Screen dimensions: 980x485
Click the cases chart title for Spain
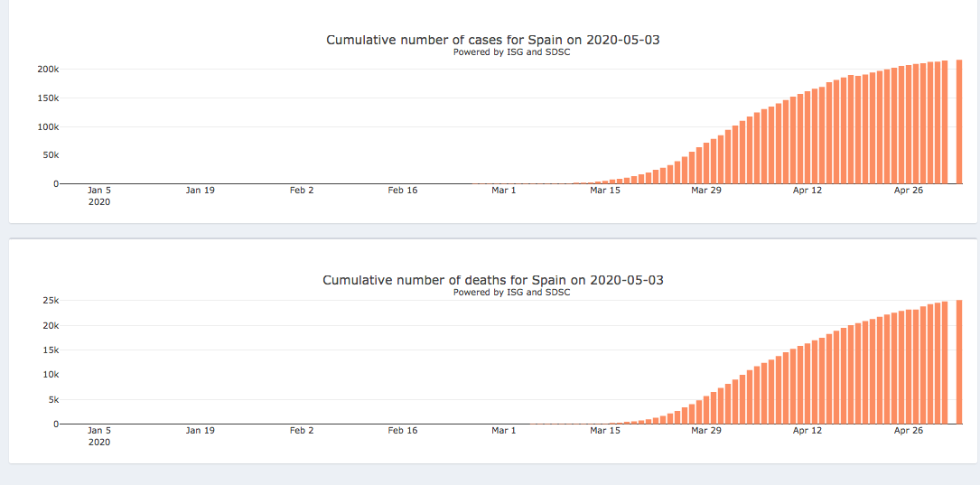point(499,40)
